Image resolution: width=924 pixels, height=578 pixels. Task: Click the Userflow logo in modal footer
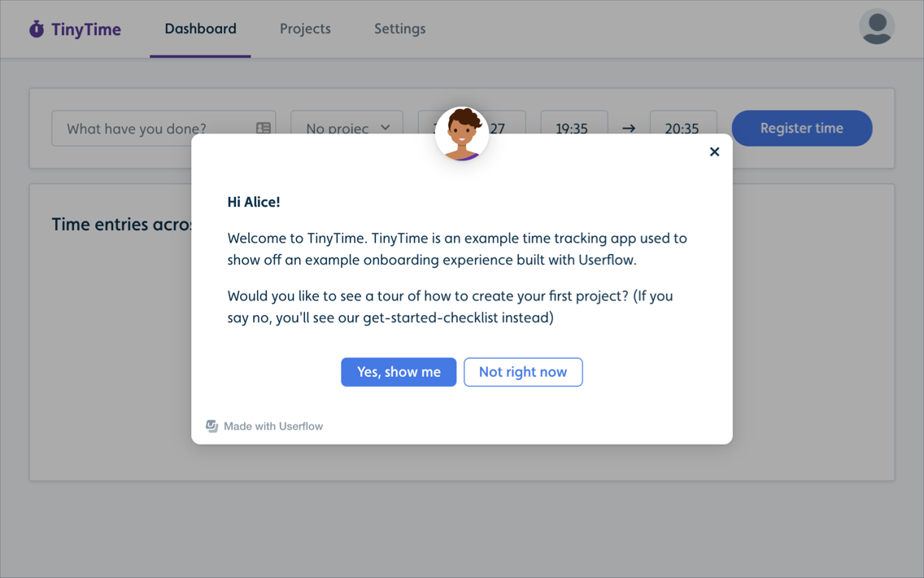[x=211, y=426]
